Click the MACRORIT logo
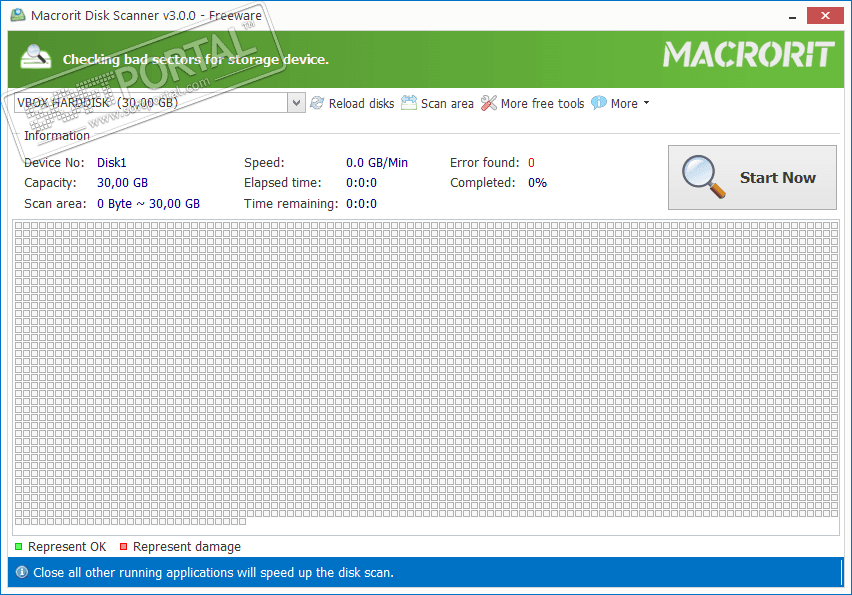Screen dimensions: 852x595 tap(748, 54)
